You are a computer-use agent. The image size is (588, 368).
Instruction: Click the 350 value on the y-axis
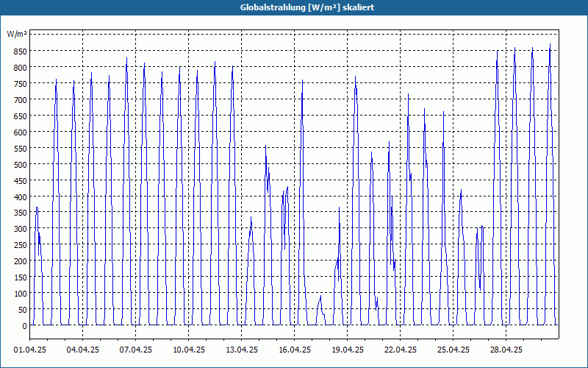(21, 213)
